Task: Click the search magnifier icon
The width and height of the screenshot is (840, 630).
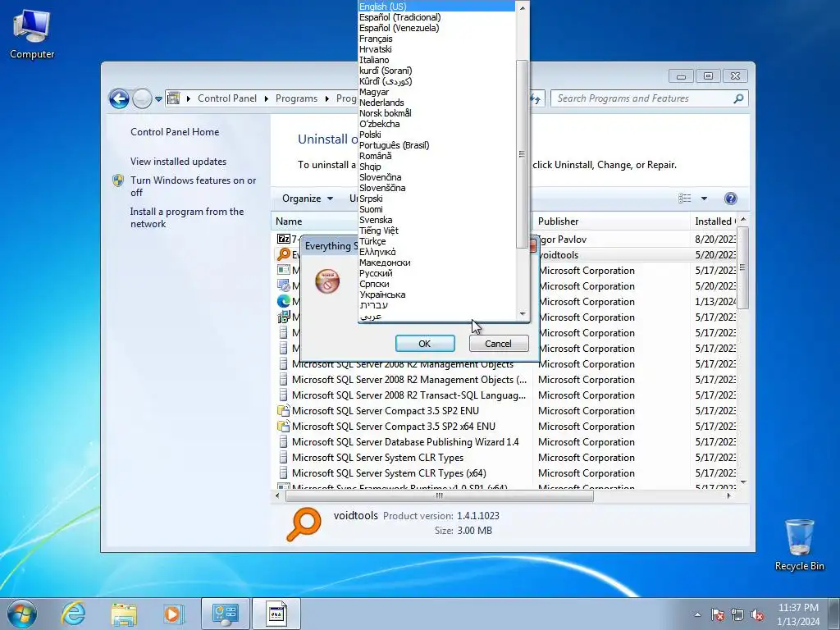Action: tap(738, 98)
